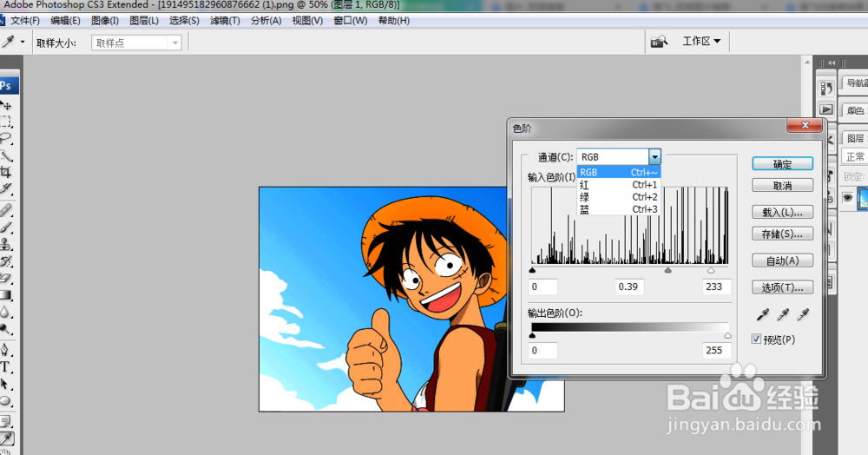The image size is (868, 455).
Task: Click the 确定 button
Action: [782, 164]
